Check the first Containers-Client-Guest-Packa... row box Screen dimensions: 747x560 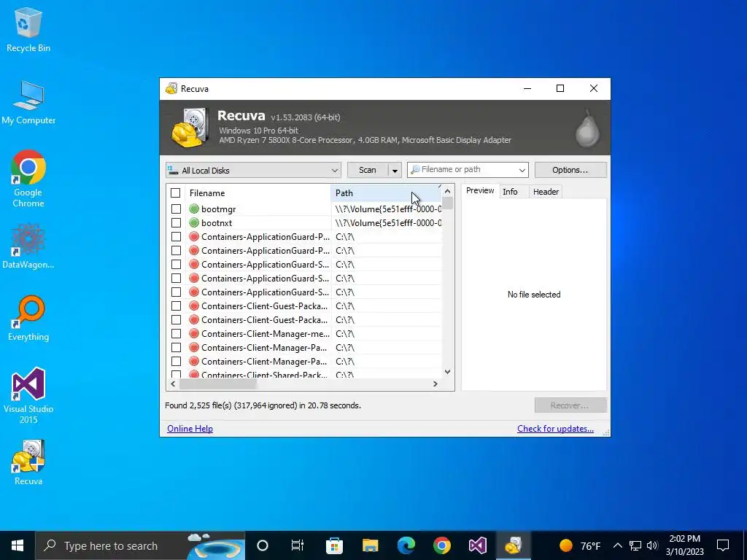(176, 306)
